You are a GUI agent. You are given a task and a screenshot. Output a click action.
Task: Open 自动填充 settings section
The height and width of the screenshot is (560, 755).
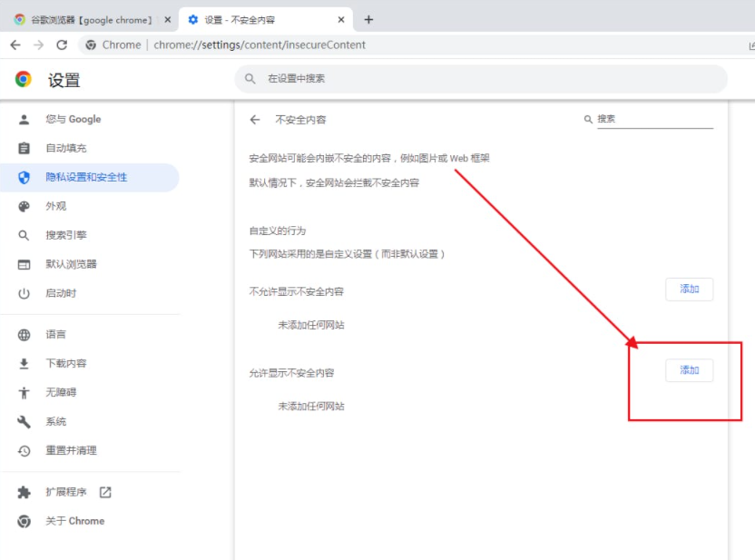tap(90, 148)
